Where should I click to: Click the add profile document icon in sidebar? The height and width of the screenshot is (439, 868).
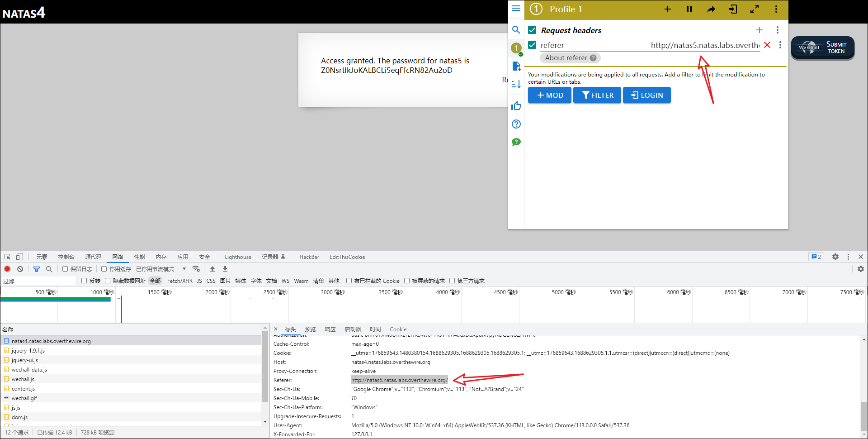click(516, 66)
